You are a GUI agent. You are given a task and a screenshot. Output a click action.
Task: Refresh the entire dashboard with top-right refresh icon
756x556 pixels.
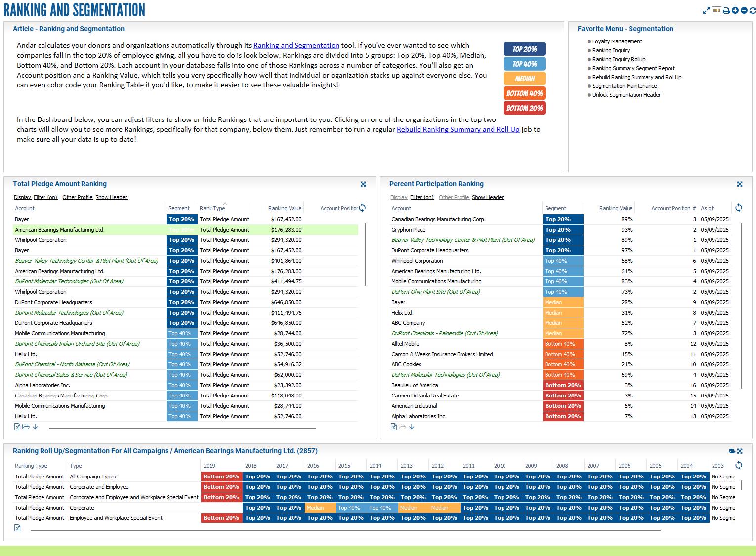(x=753, y=10)
